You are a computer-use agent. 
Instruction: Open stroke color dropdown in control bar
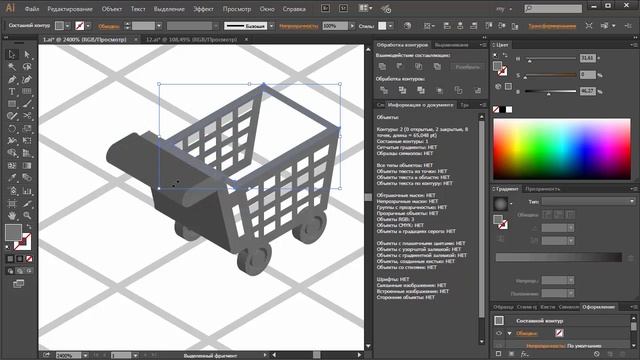pos(88,25)
